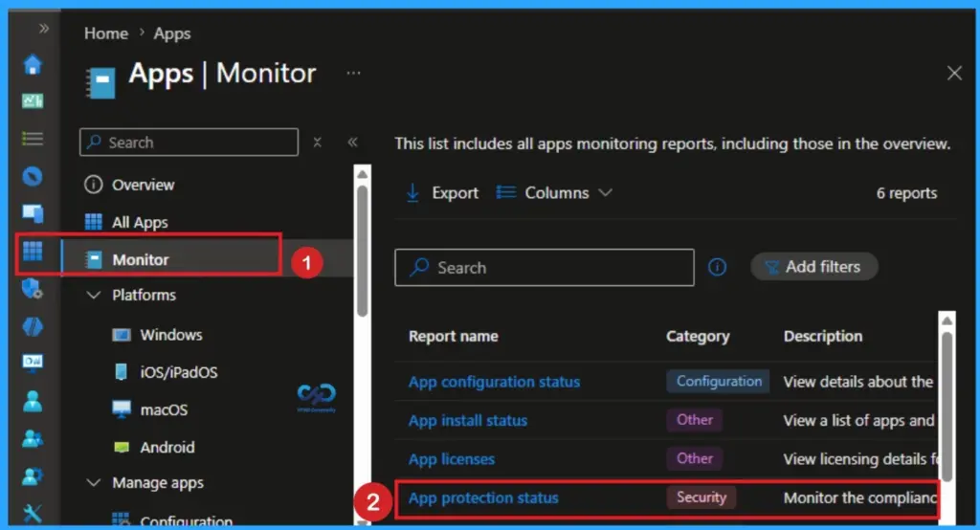Open All Apps menu item
The width and height of the screenshot is (980, 530).
pos(140,222)
